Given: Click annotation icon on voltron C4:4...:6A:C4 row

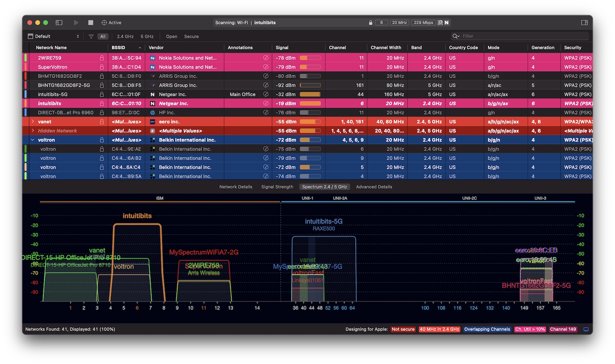Looking at the screenshot, I should [266, 167].
